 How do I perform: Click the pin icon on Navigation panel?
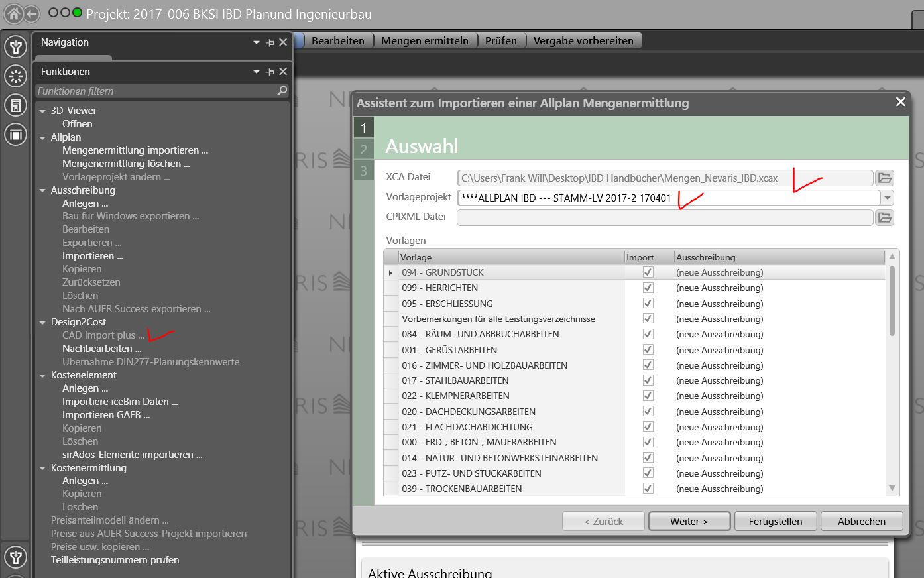[x=270, y=42]
